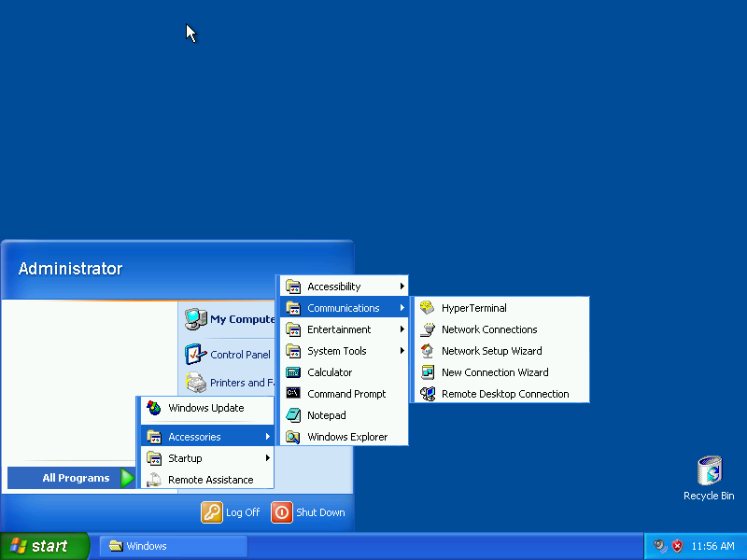Switch to the Windows taskbar button

(x=174, y=546)
